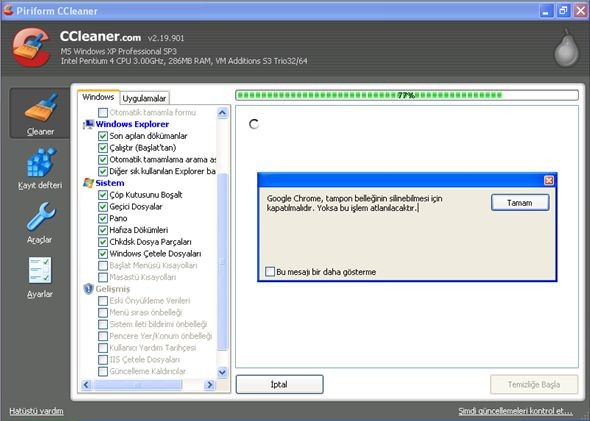Switch to the Uygulamalar tab
Screen dimensions: 590x421
144,98
